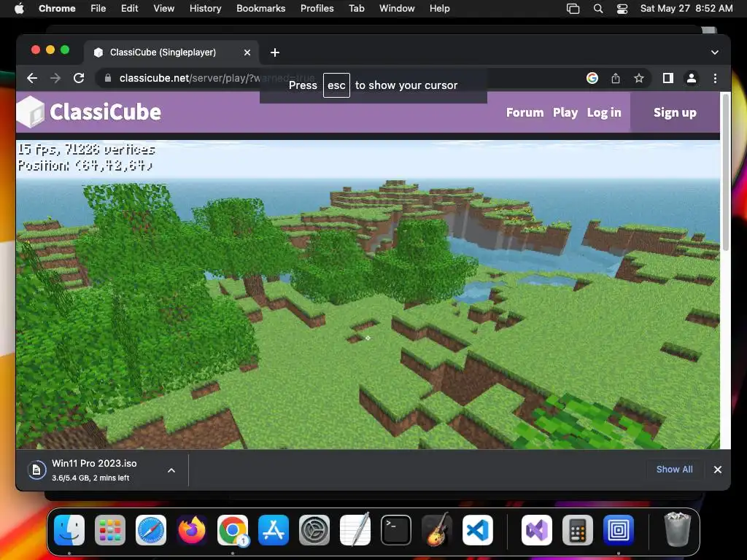Open System Settings from the Dock
This screenshot has height=560, width=747.
(x=314, y=530)
